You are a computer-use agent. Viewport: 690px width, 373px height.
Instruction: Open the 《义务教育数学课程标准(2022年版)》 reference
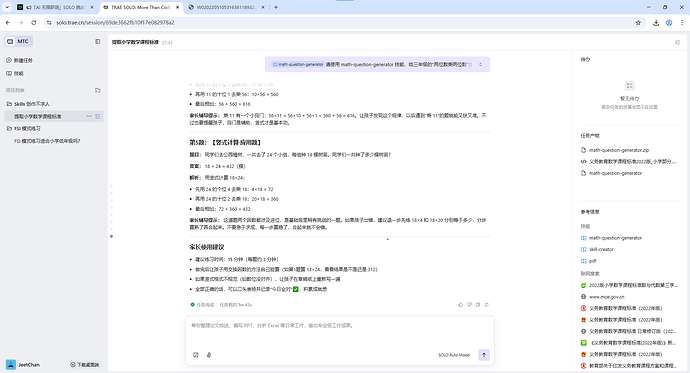click(629, 343)
